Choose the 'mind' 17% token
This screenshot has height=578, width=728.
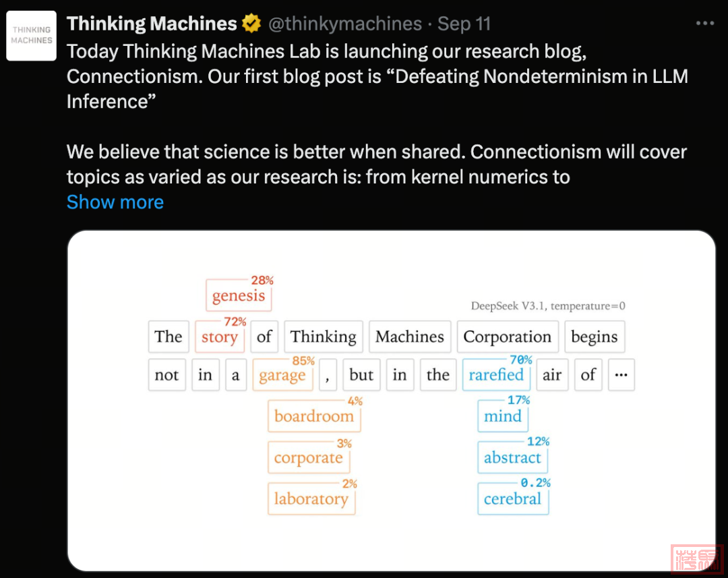503,416
